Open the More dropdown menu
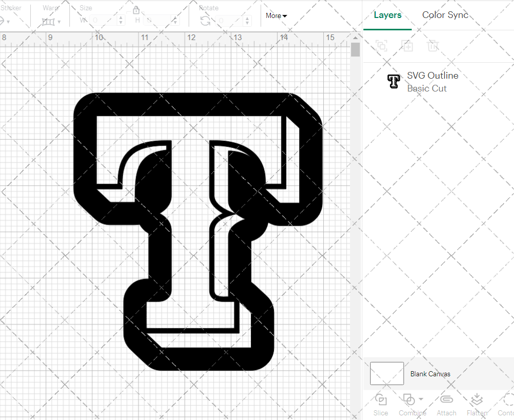Screen dimensions: 514x420 point(276,15)
